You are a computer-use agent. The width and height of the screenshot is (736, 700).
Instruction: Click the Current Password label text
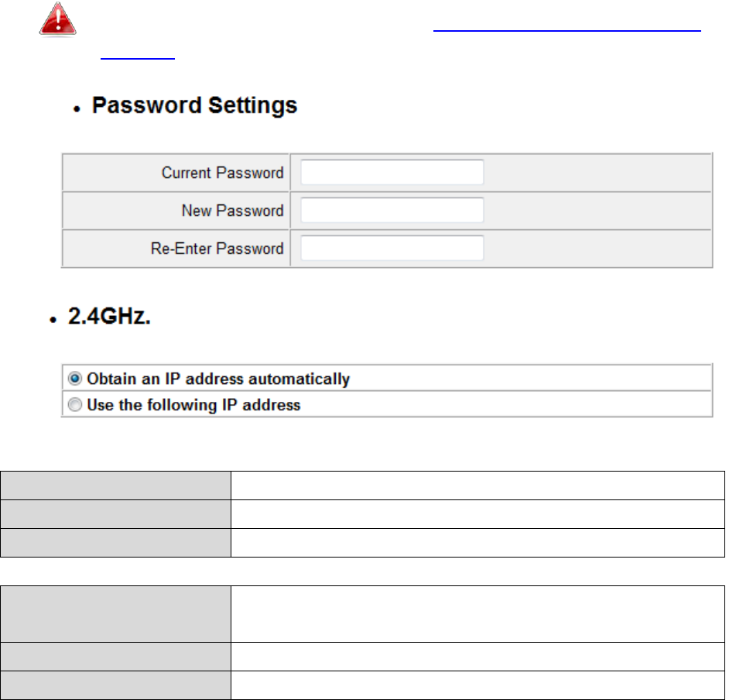222,173
